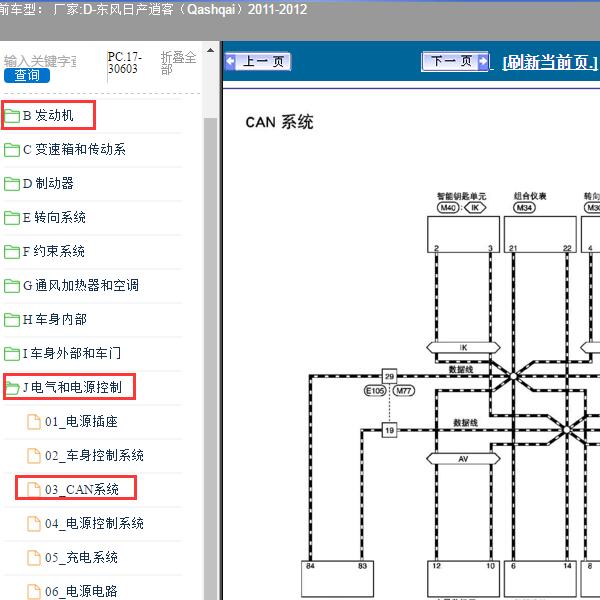Click the folder icon beside B 发动机
This screenshot has height=600, width=600.
coord(12,116)
